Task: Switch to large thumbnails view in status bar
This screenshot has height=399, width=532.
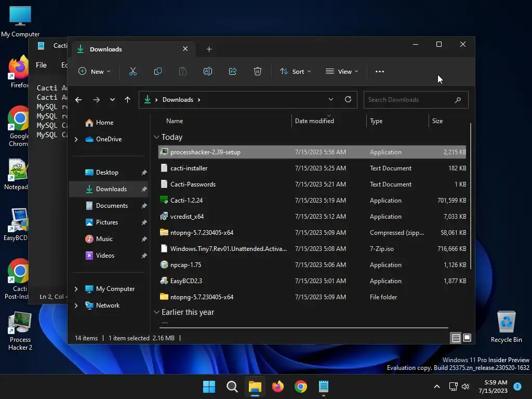Action: click(467, 338)
